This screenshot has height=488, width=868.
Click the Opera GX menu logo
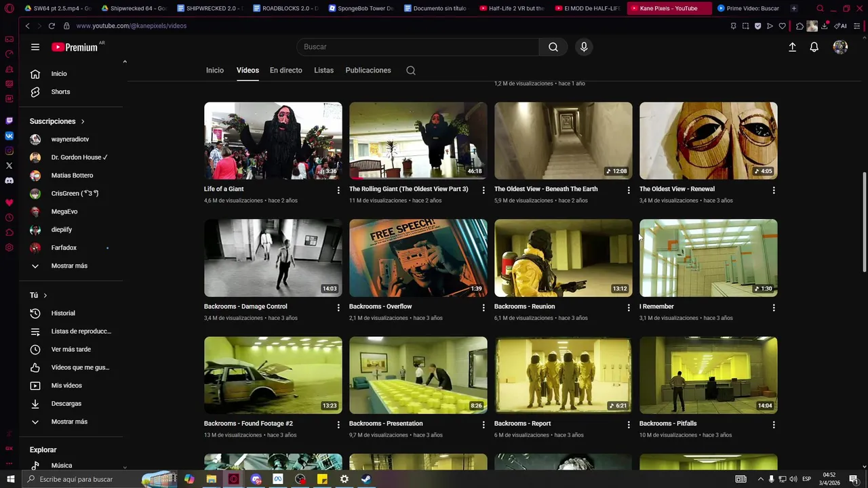[9, 8]
